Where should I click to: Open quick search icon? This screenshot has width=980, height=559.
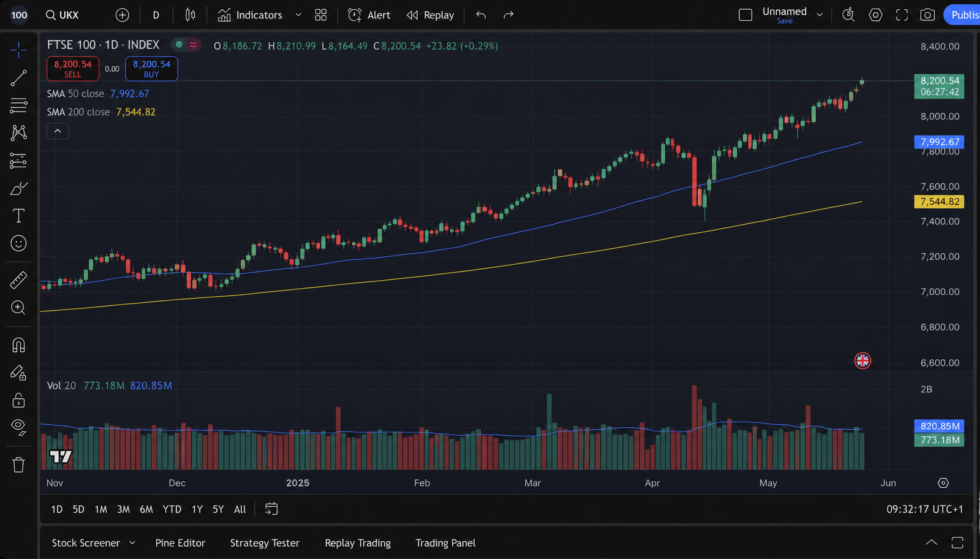point(848,15)
